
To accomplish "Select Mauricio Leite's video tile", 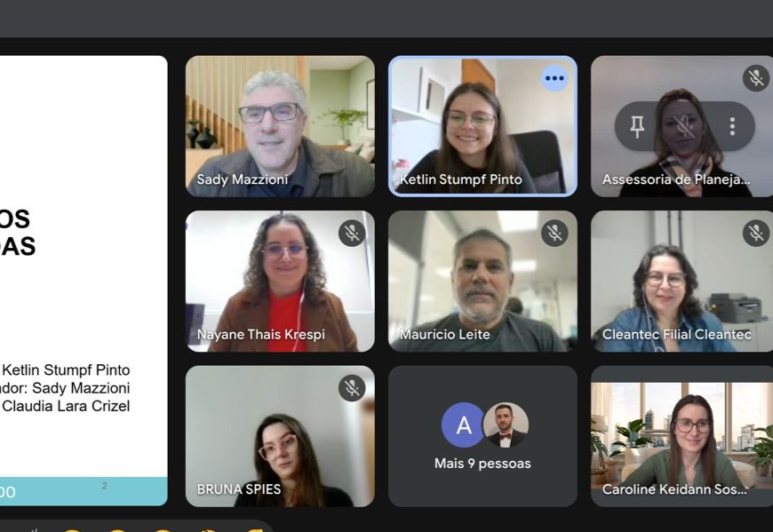I will click(x=482, y=282).
